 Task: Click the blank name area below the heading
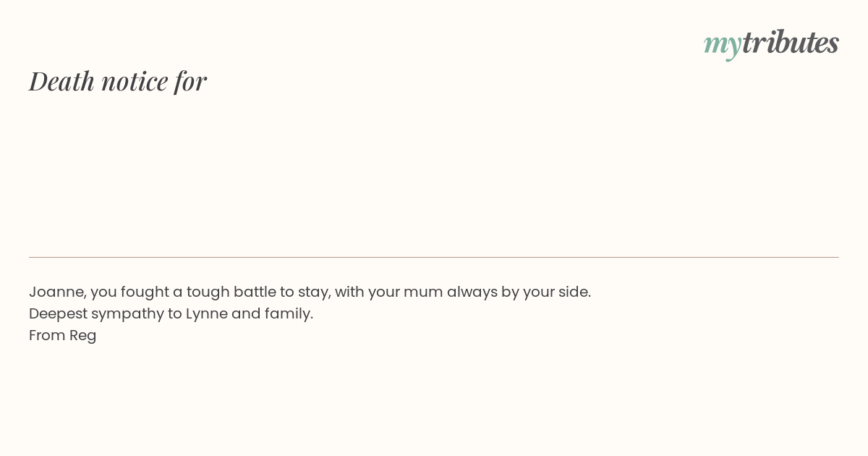[434, 174]
